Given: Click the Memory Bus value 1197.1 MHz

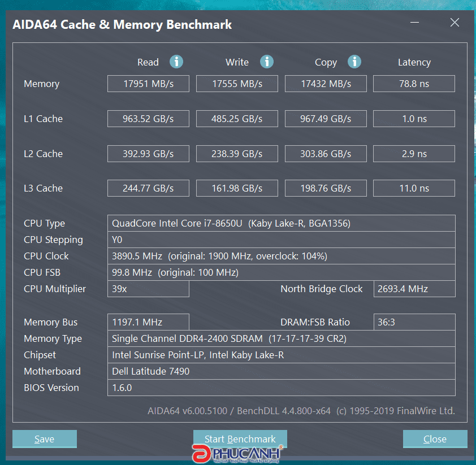Looking at the screenshot, I should tap(149, 322).
